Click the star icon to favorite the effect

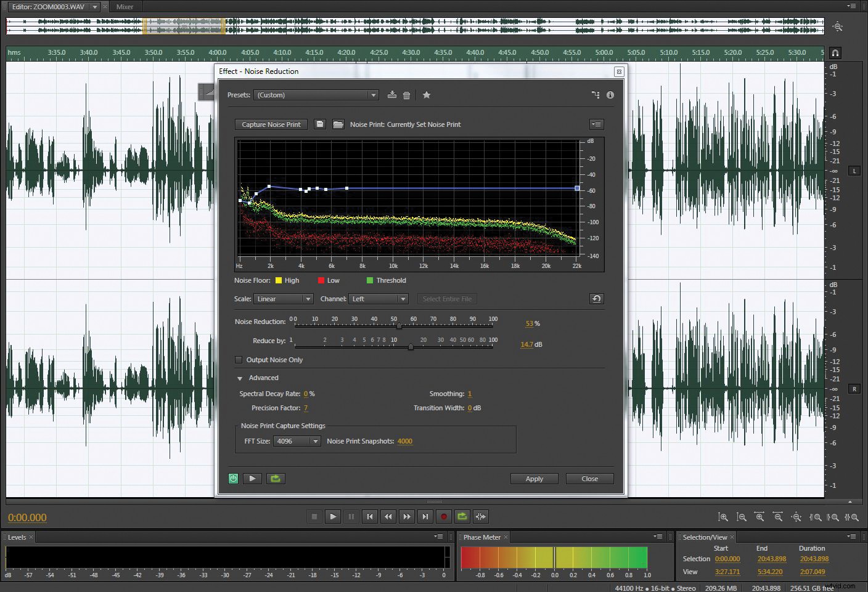coord(427,95)
